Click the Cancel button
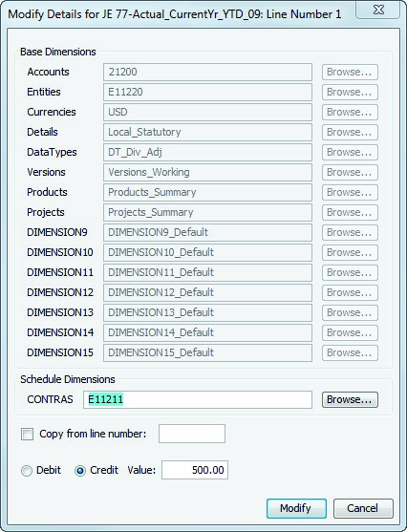Image resolution: width=407 pixels, height=532 pixels. 363,508
